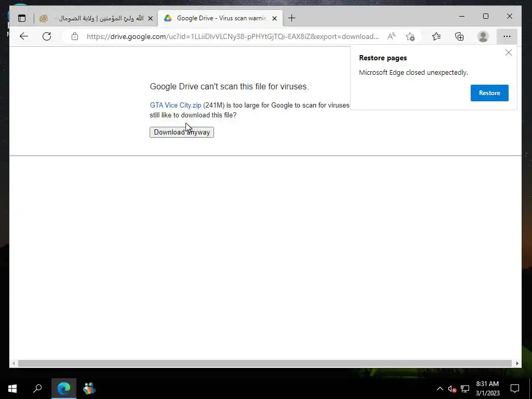
Task: Switch to the Arabic-titled browser tab
Action: (x=96, y=18)
